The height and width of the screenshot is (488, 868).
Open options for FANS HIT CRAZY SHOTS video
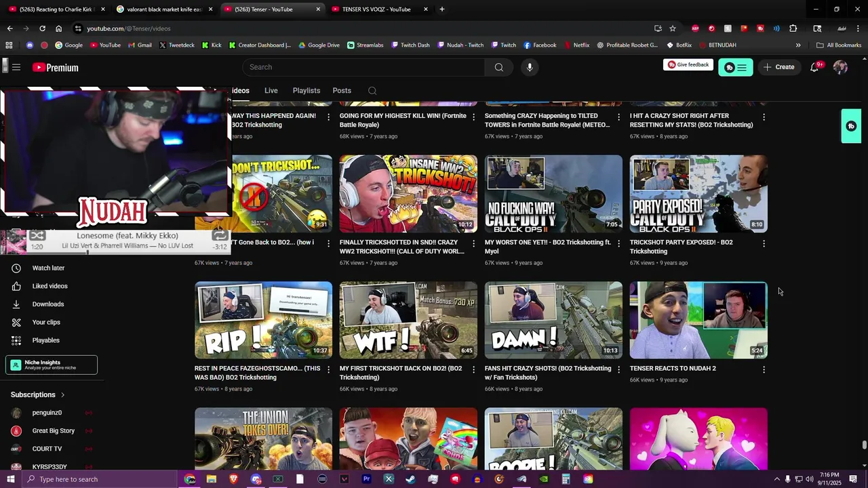tap(618, 369)
